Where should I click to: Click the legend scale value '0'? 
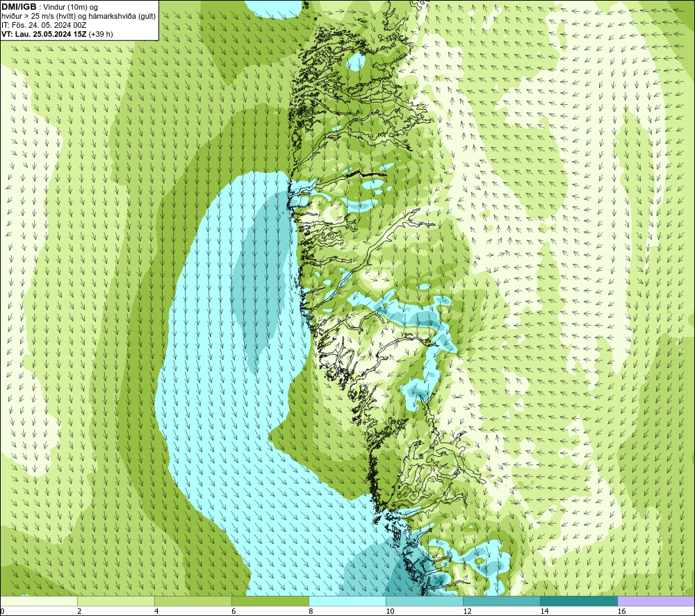(x=3, y=611)
